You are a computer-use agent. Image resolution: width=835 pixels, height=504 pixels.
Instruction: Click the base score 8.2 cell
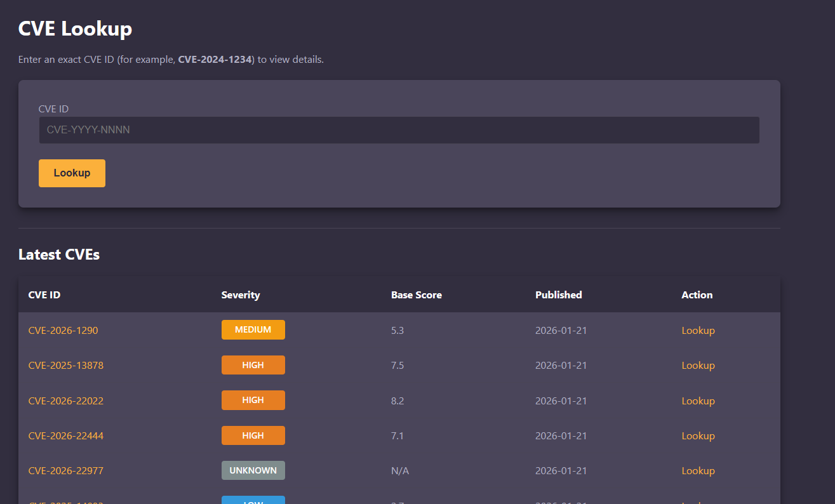[397, 401]
